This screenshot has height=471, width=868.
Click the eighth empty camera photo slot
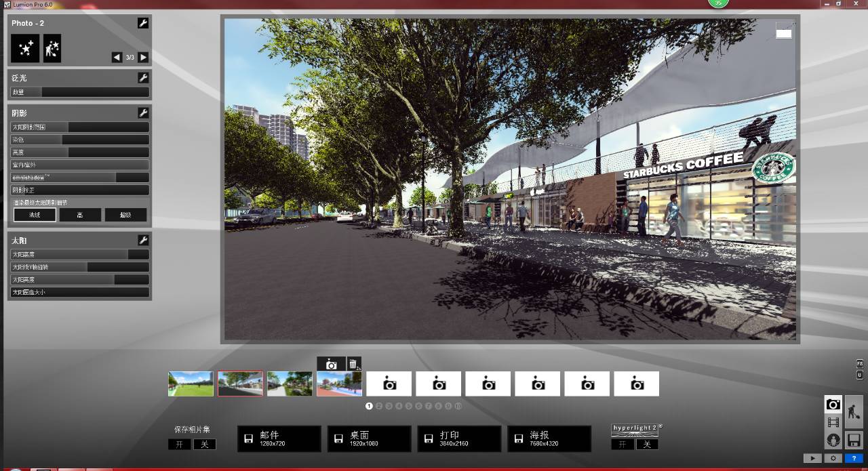538,384
